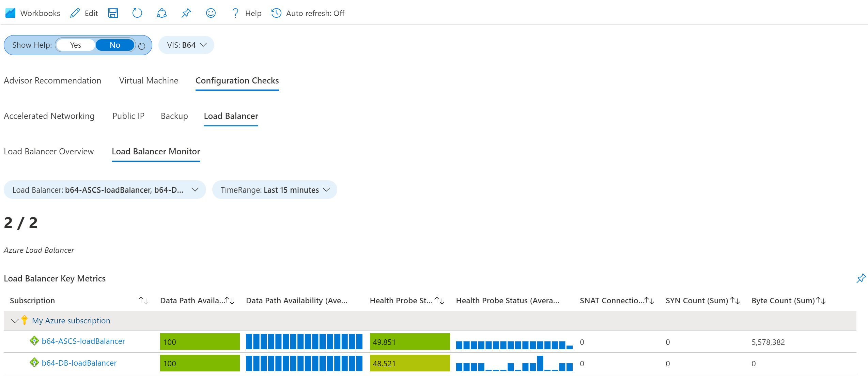The width and height of the screenshot is (868, 383).
Task: Open the b64-ASCS-loadBalancer link
Action: point(83,341)
